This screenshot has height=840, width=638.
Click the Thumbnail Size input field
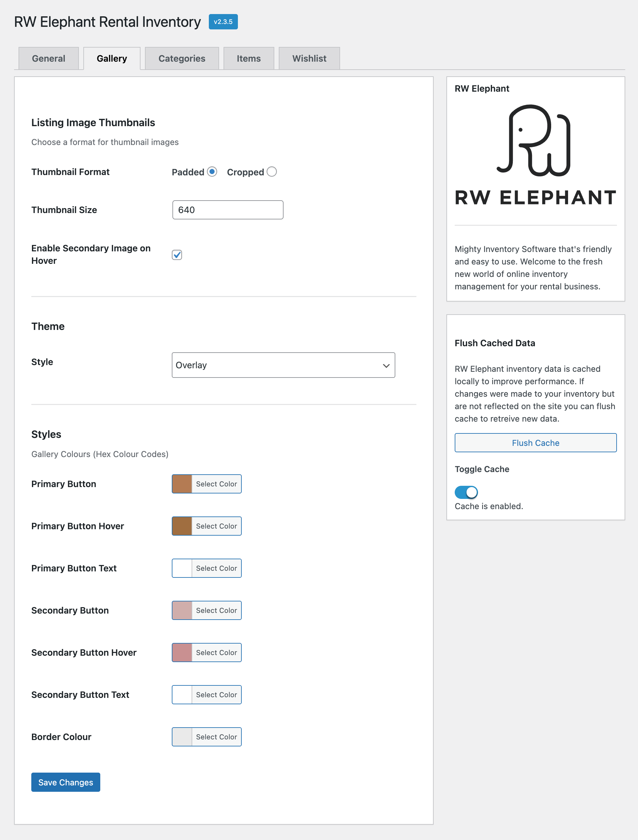[228, 210]
